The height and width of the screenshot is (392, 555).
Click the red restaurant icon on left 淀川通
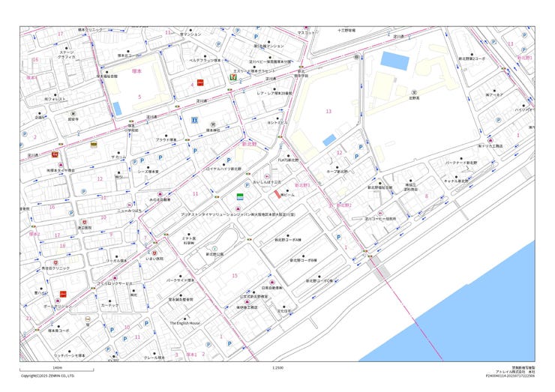tap(55, 154)
